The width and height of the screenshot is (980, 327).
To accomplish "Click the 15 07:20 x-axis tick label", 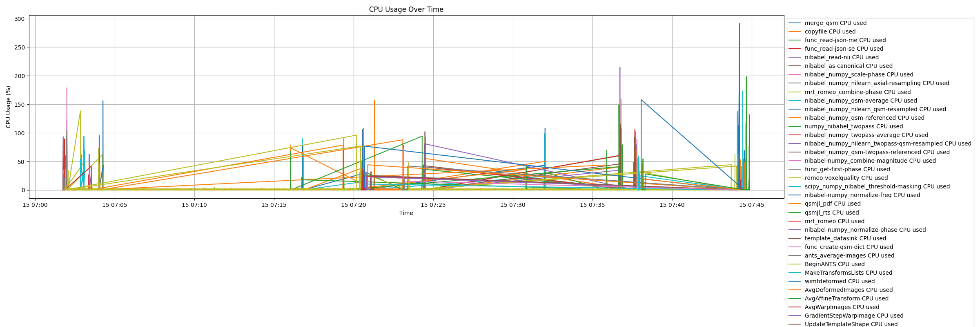I will click(x=354, y=205).
